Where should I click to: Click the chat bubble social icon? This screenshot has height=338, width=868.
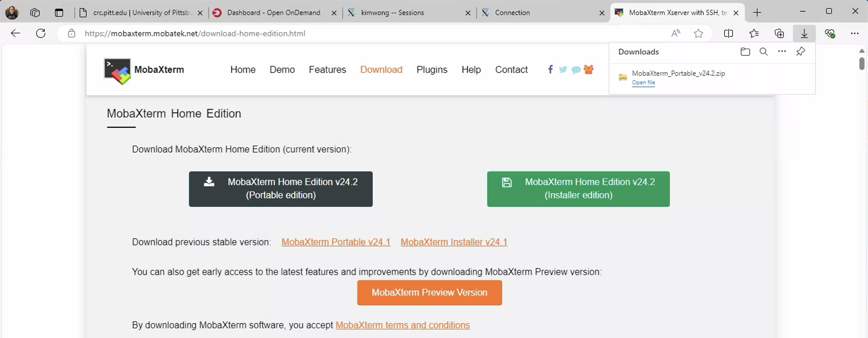(x=576, y=70)
